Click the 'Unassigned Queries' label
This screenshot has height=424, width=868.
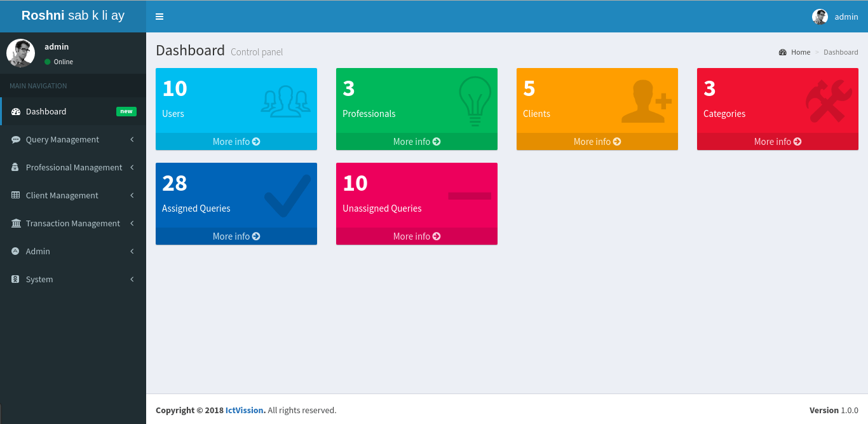[x=382, y=209]
